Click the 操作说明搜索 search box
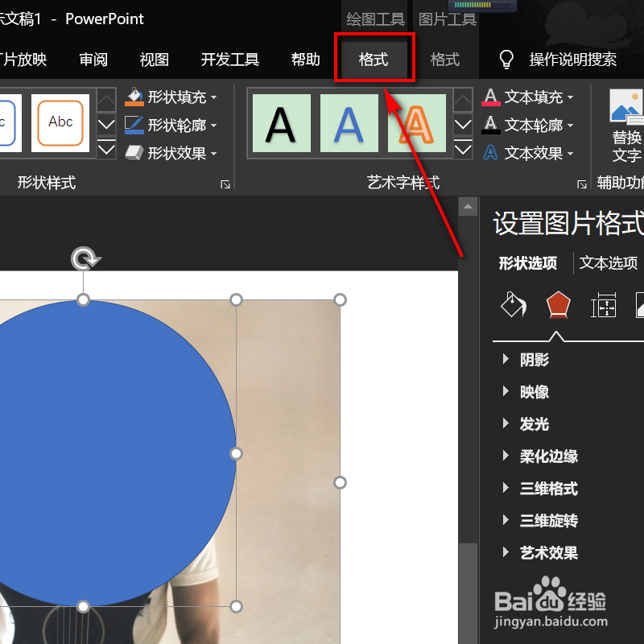This screenshot has width=644, height=644. tap(572, 60)
